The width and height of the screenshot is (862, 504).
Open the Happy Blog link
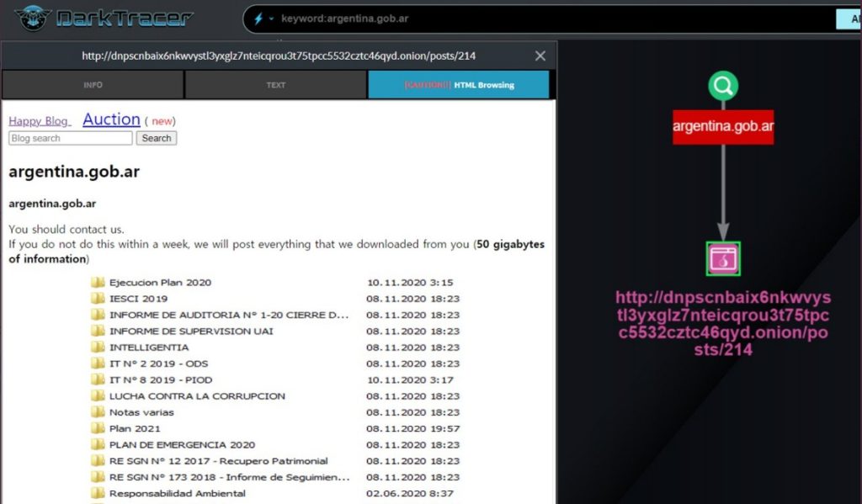pyautogui.click(x=40, y=121)
